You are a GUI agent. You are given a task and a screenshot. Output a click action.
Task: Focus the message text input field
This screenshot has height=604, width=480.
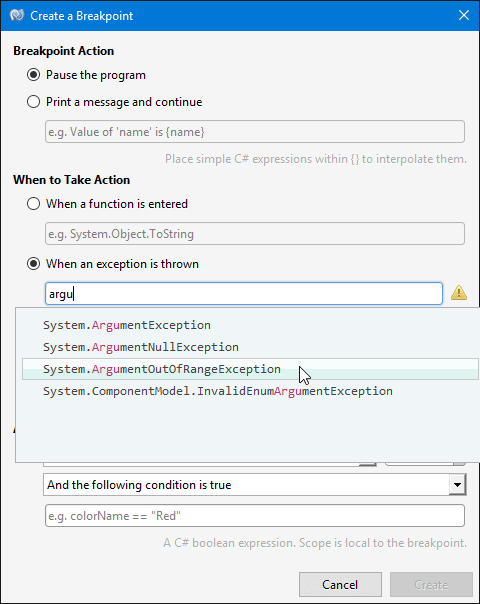255,132
